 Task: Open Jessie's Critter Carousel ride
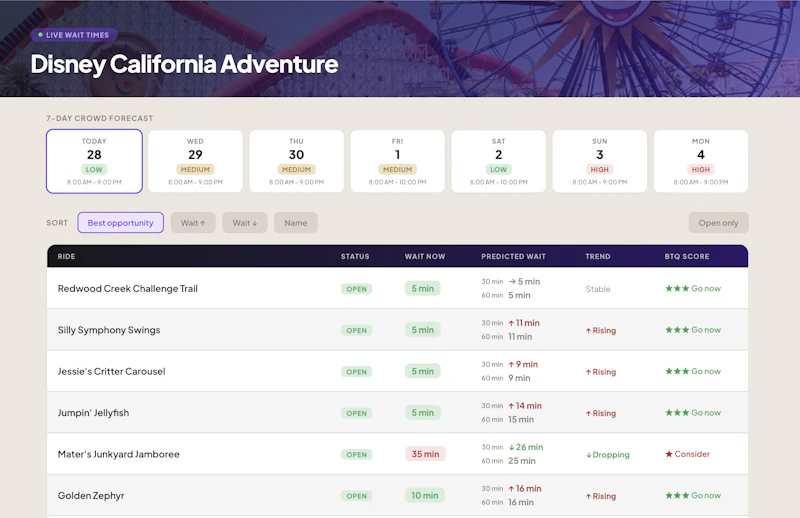pyautogui.click(x=111, y=371)
